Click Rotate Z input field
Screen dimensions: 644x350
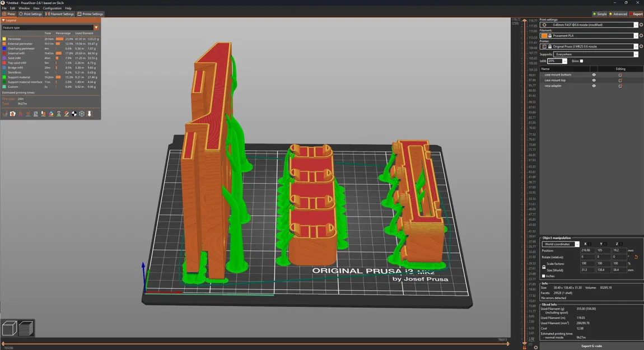(620, 257)
